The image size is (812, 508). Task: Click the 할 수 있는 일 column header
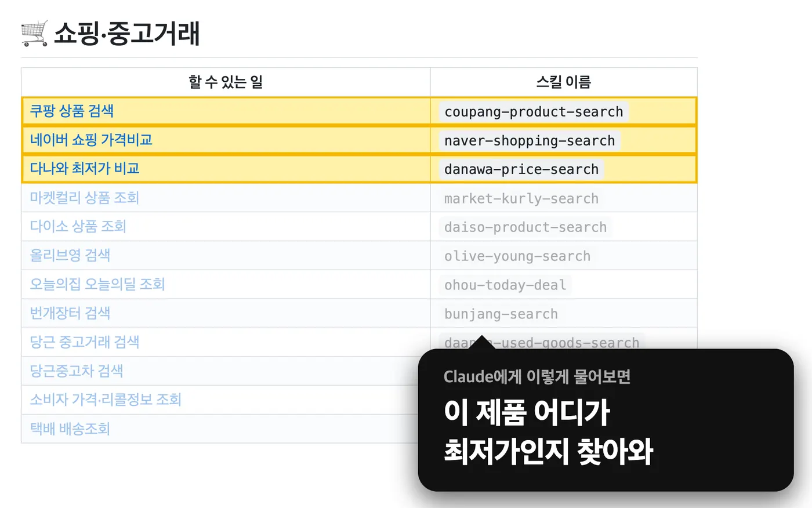tap(226, 82)
